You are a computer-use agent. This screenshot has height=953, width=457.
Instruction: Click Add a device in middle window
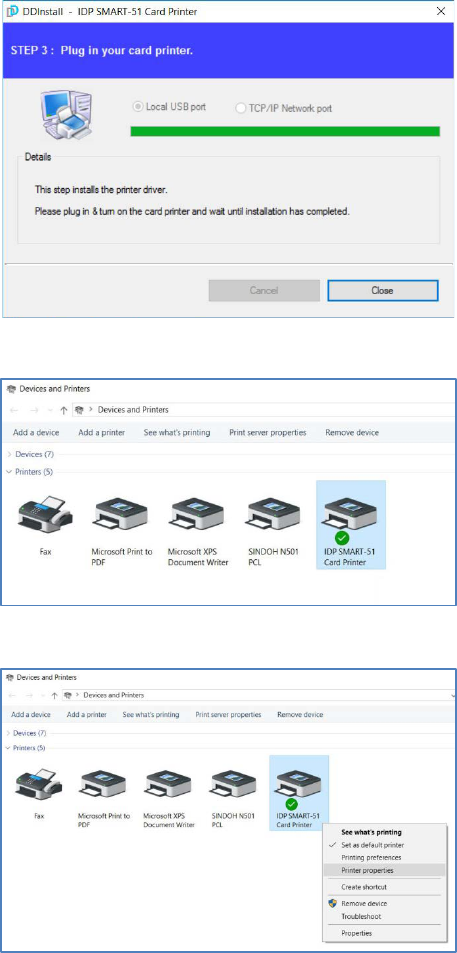(36, 433)
